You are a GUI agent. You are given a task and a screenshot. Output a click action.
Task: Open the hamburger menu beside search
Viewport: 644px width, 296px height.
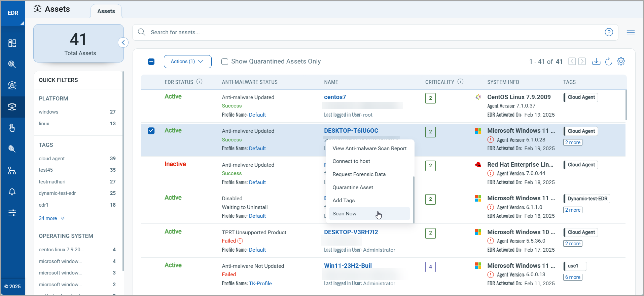[631, 33]
